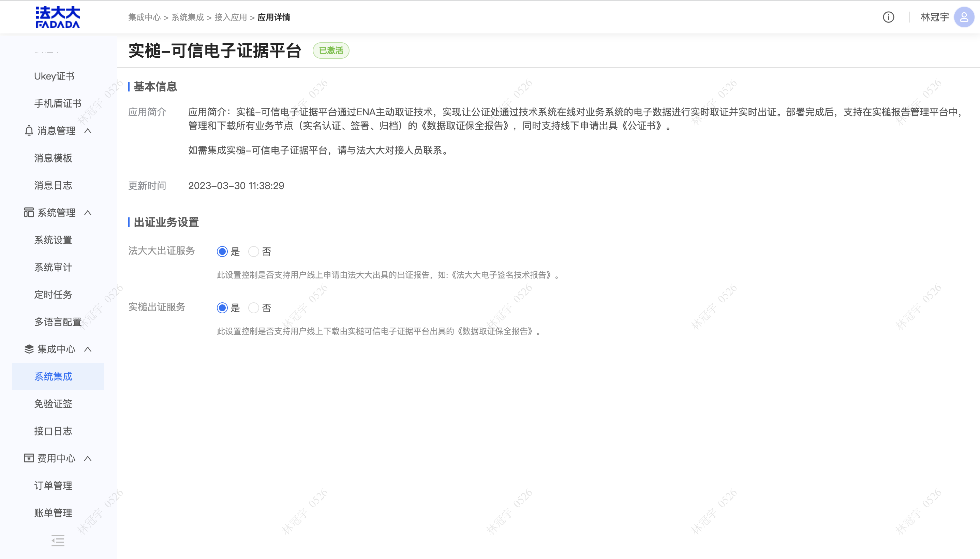Collapse the sidebar using the menu-fold icon
980x559 pixels.
point(58,541)
